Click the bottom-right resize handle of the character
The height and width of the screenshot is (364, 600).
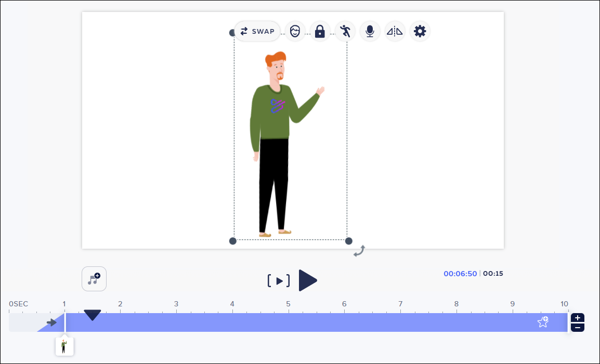(x=349, y=241)
